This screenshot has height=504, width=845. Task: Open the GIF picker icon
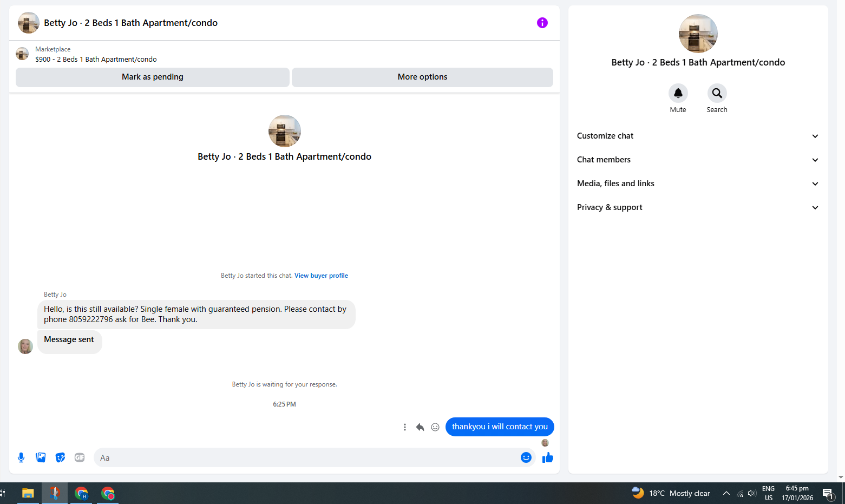pos(80,457)
